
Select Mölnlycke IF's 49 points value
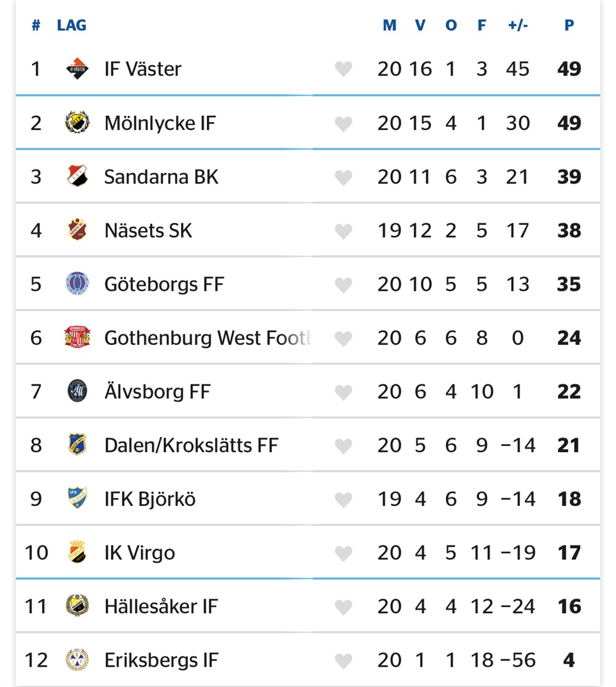pyautogui.click(x=569, y=123)
